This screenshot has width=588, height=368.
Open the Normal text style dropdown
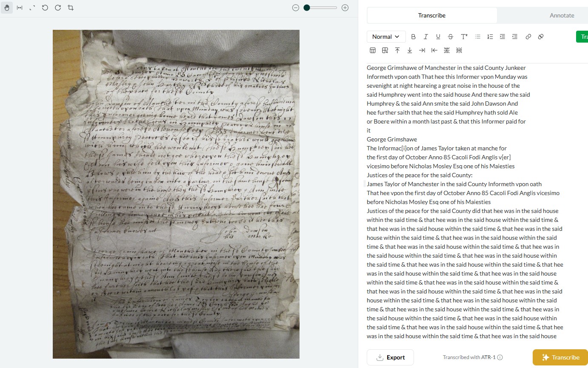[x=386, y=37]
